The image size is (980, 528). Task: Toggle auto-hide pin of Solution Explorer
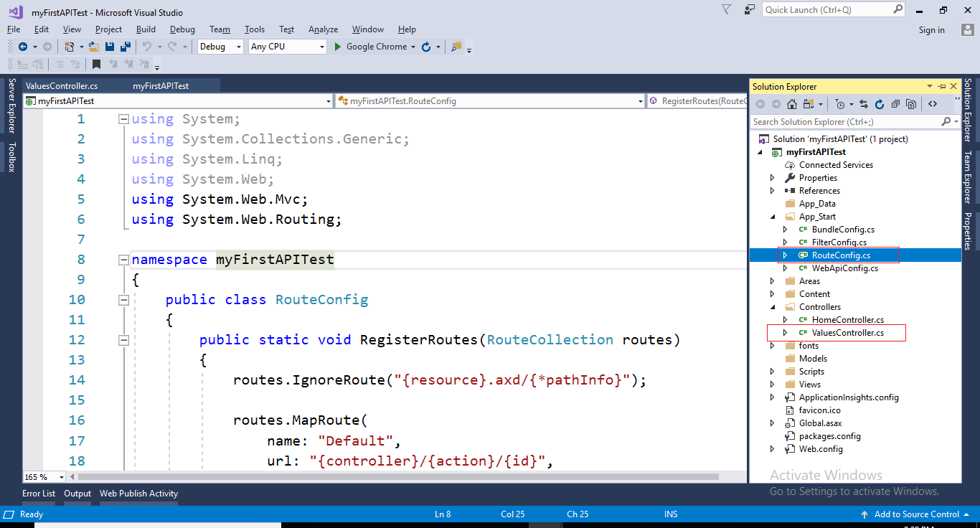pyautogui.click(x=941, y=86)
